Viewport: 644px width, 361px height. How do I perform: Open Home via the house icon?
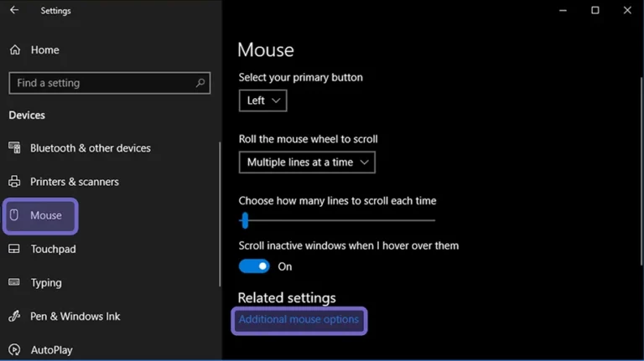15,50
